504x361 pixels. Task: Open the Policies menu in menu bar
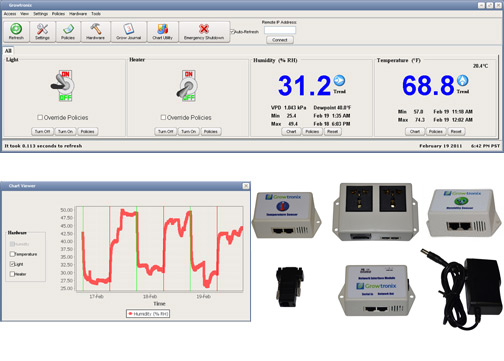coord(58,14)
